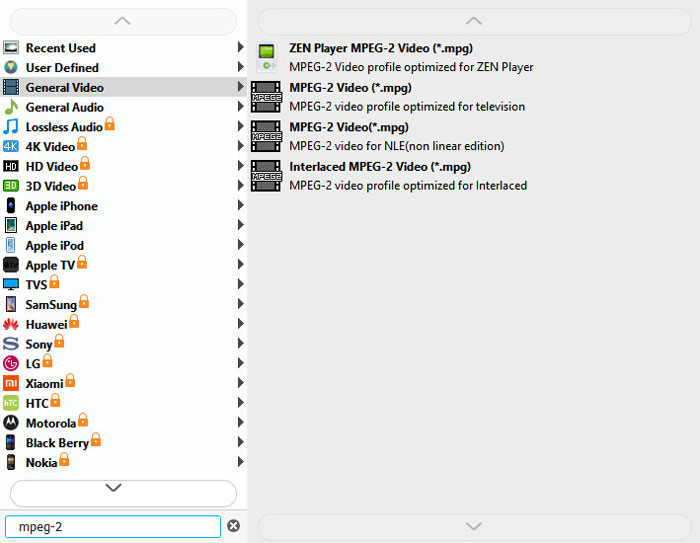Click the Black Berry phone icon

pyautogui.click(x=11, y=443)
